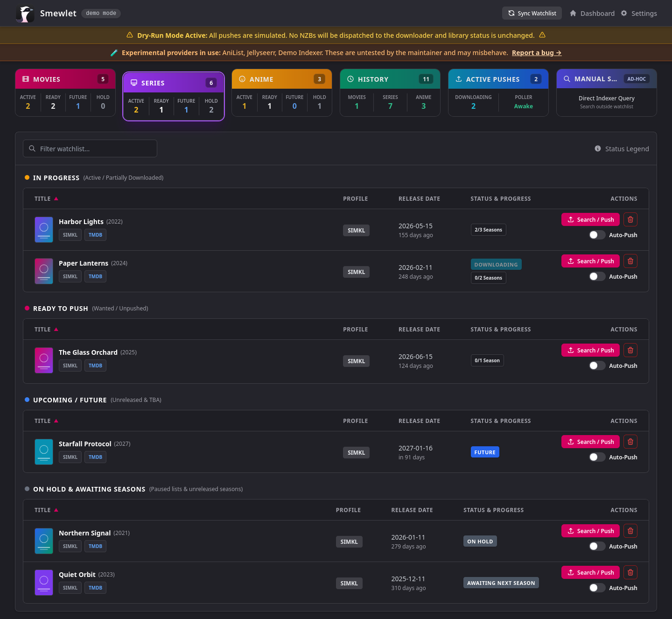Switch on Auto-Push for Quiet Orbit
Viewport: 672px width, 619px height.
597,588
